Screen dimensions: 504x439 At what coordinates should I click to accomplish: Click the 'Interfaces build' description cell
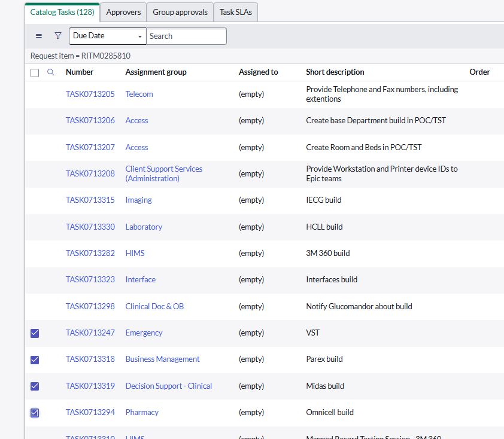coord(332,280)
